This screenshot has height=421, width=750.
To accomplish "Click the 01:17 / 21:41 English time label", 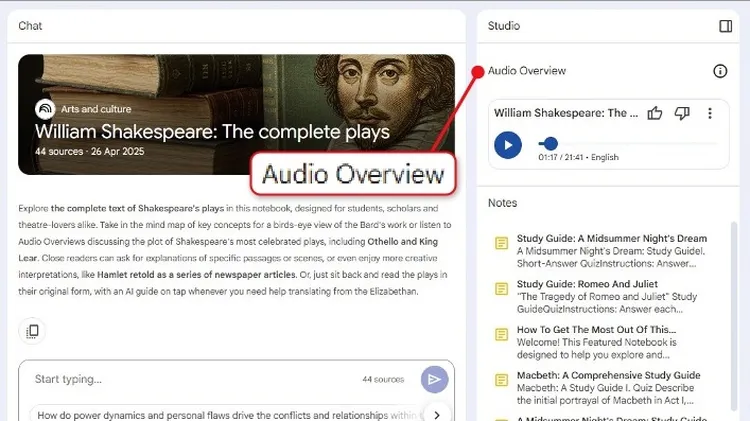I will 578,157.
